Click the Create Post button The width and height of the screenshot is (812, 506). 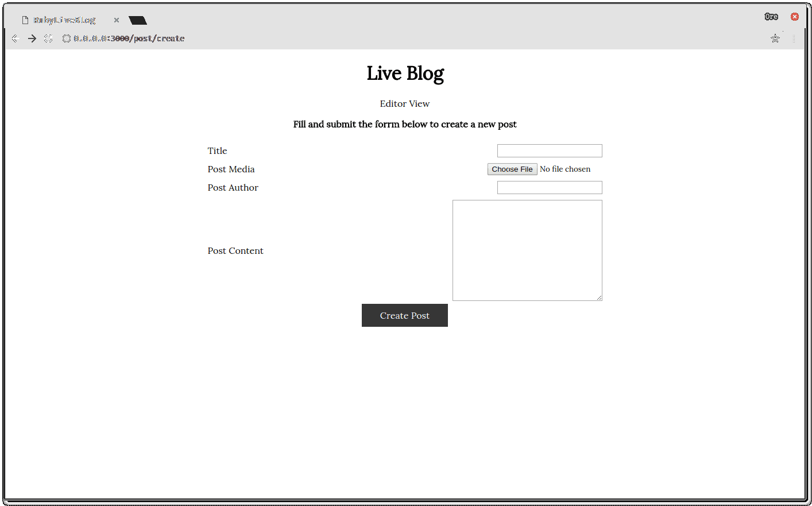404,315
